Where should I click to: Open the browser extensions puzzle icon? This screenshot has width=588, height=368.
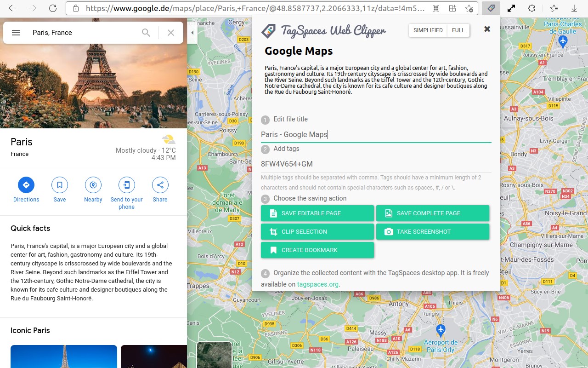(x=531, y=8)
